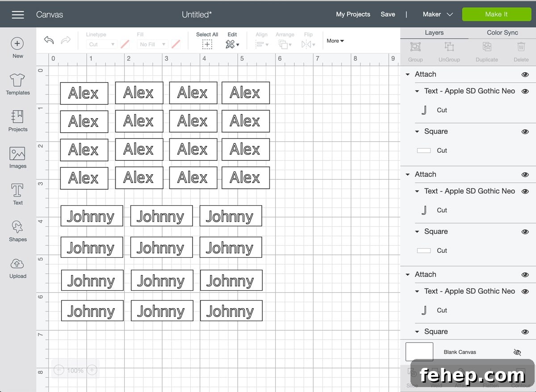Open the More toolbar menu

(x=335, y=41)
